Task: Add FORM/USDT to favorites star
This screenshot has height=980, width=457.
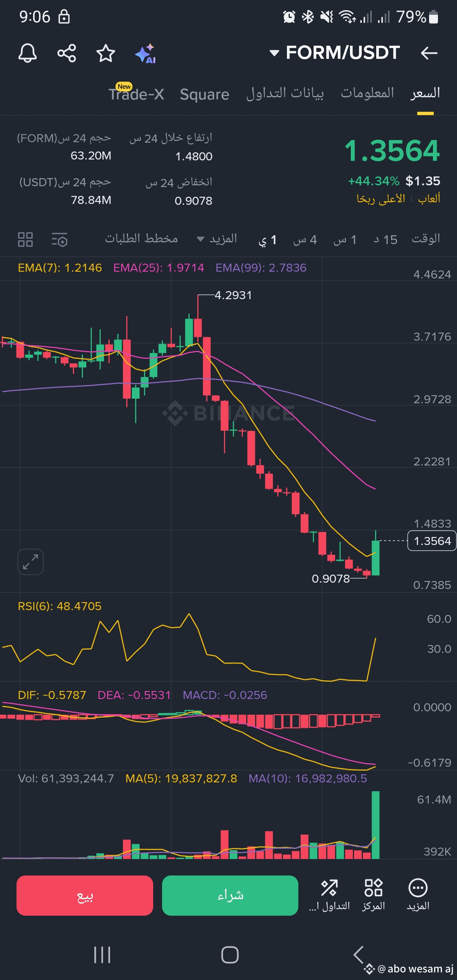Action: point(106,53)
